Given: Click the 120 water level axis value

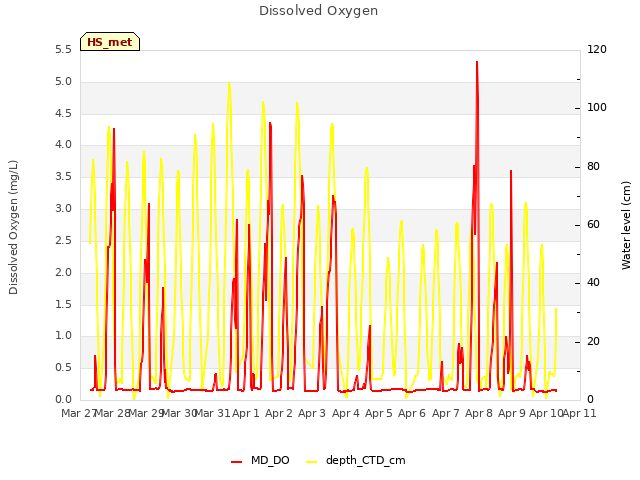Looking at the screenshot, I should point(597,50).
